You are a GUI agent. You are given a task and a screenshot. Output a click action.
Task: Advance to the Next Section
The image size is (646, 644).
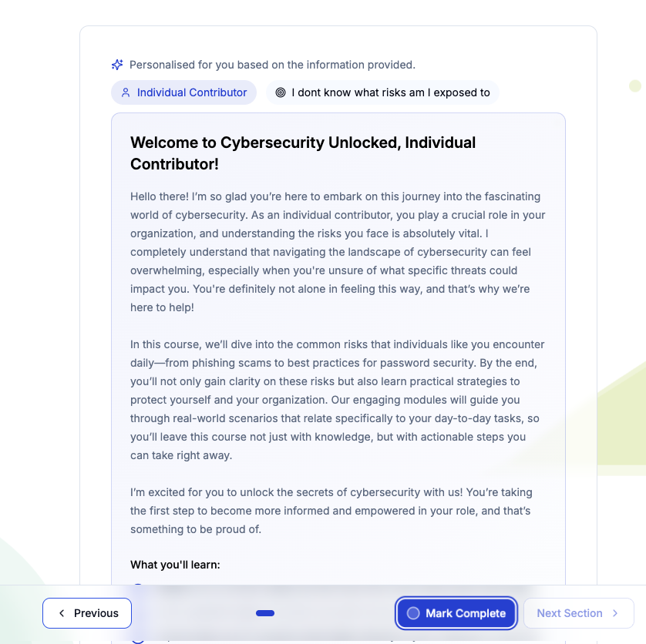point(578,613)
